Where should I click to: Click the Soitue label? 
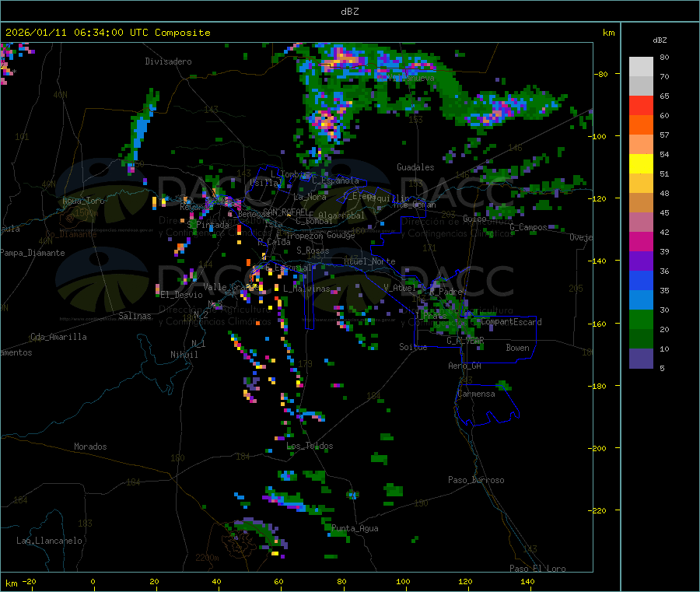[x=413, y=347]
